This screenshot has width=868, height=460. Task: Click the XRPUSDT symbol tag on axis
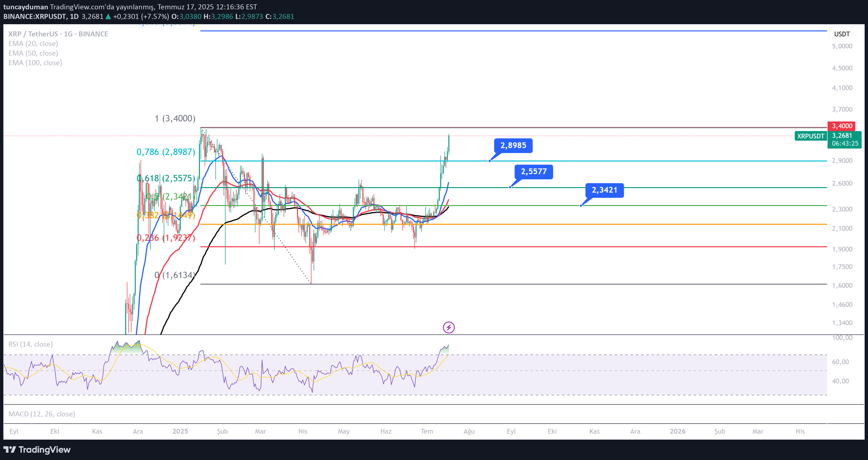click(x=810, y=136)
